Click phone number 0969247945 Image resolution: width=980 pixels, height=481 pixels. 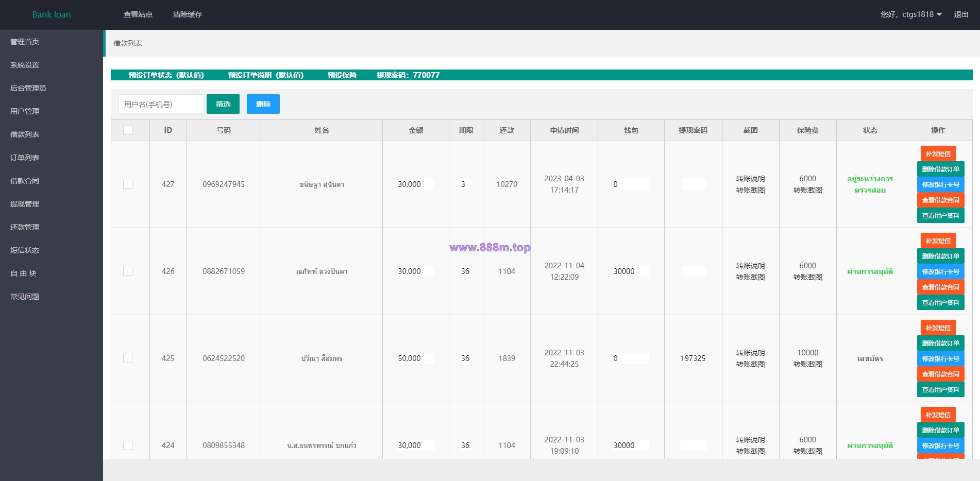tap(224, 184)
